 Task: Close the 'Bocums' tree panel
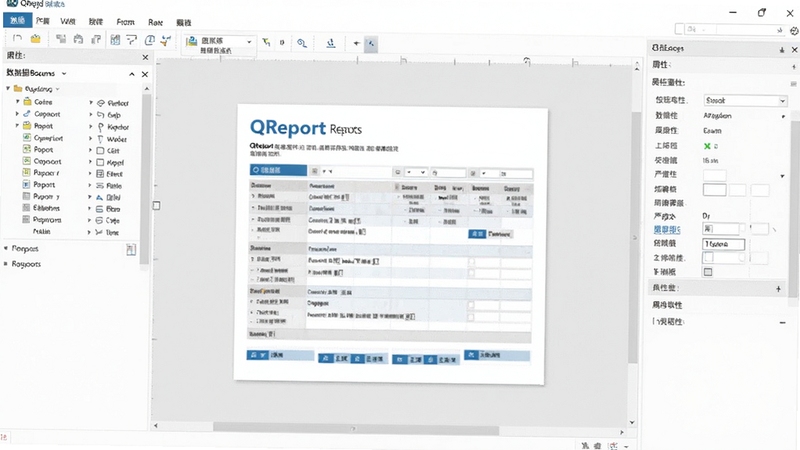tap(145, 74)
